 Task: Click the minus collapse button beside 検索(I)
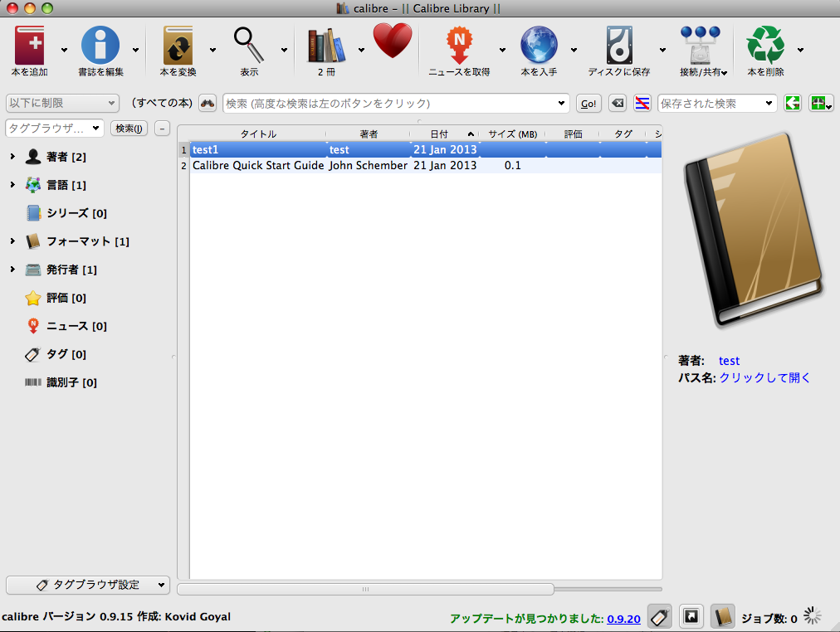pos(162,129)
